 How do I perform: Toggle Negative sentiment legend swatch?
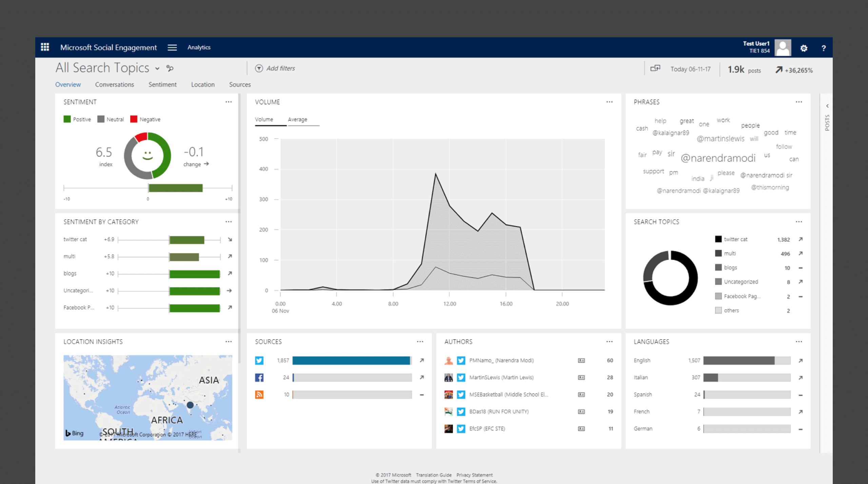(x=134, y=119)
